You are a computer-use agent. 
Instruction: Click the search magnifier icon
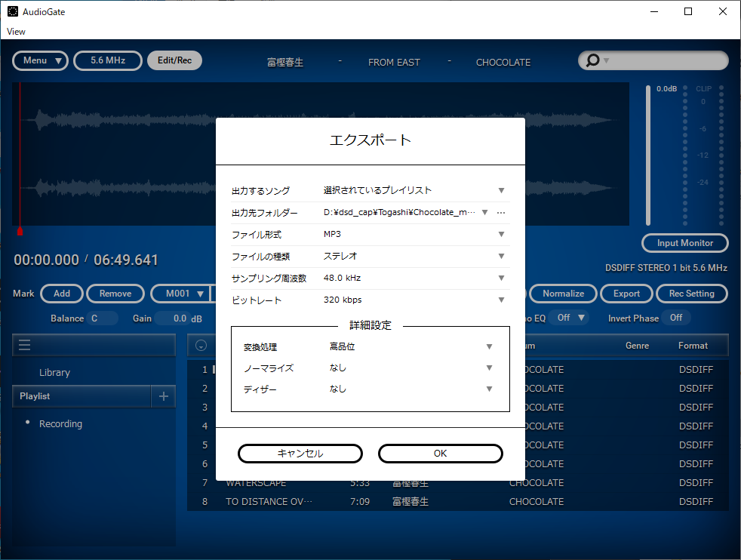tap(592, 60)
